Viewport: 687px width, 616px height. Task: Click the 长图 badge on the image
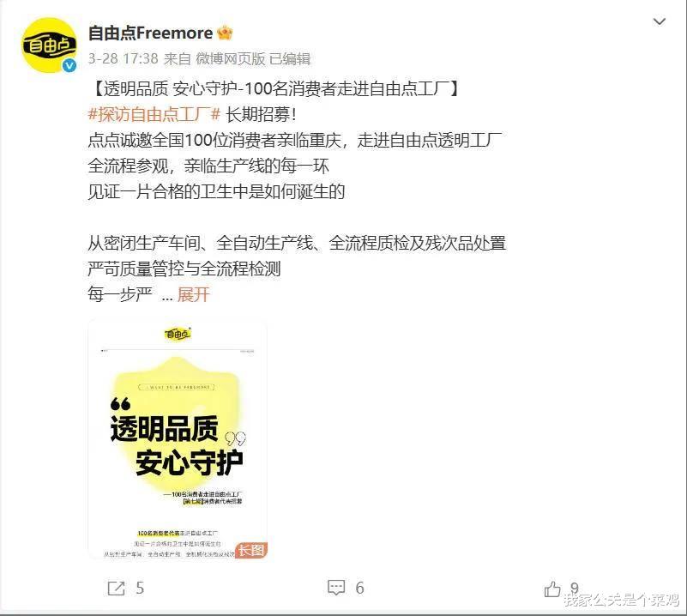(x=251, y=550)
